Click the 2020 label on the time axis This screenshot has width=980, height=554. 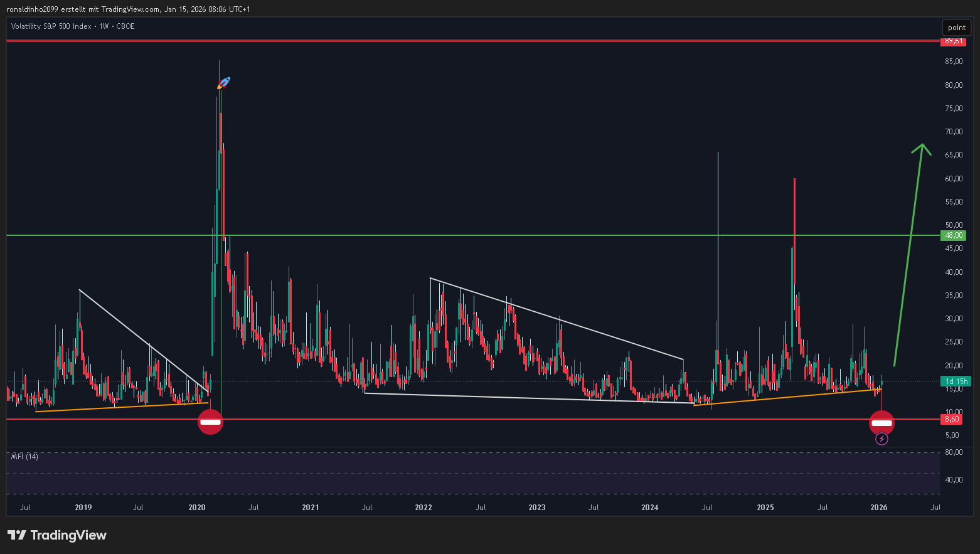[197, 508]
